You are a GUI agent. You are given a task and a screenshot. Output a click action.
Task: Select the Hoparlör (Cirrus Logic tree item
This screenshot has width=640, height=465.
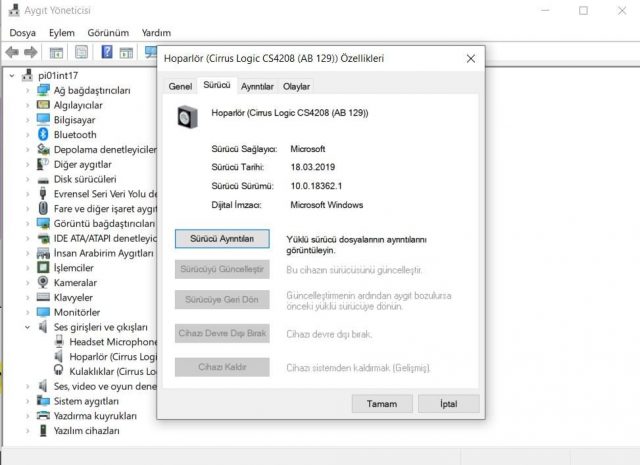point(113,356)
